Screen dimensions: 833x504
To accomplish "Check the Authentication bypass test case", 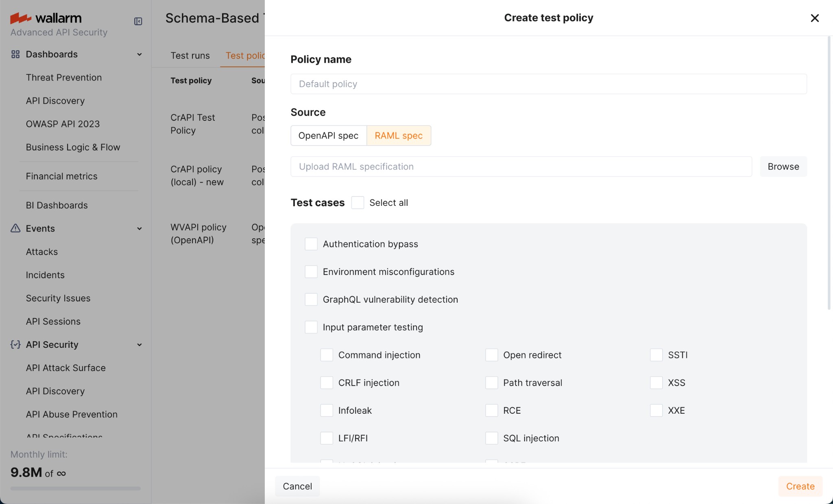I will 310,244.
